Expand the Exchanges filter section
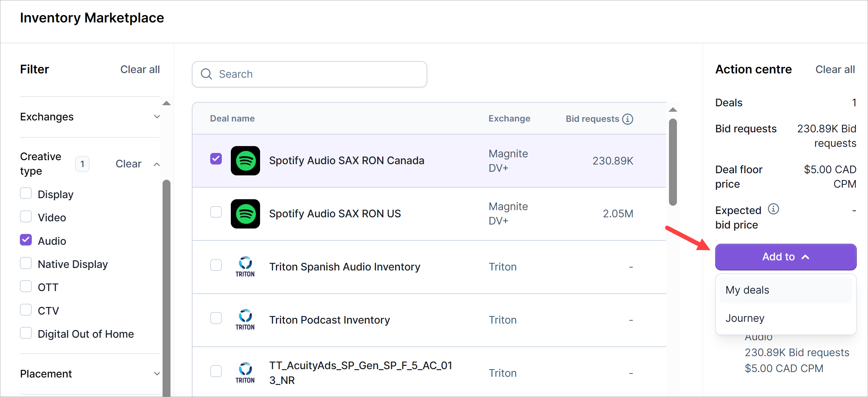The height and width of the screenshot is (397, 868). coord(156,117)
